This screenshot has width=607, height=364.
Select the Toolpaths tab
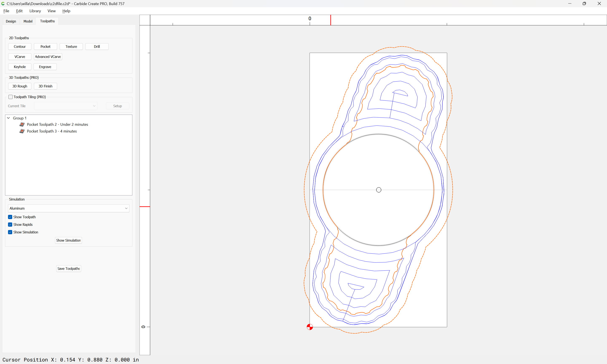47,21
